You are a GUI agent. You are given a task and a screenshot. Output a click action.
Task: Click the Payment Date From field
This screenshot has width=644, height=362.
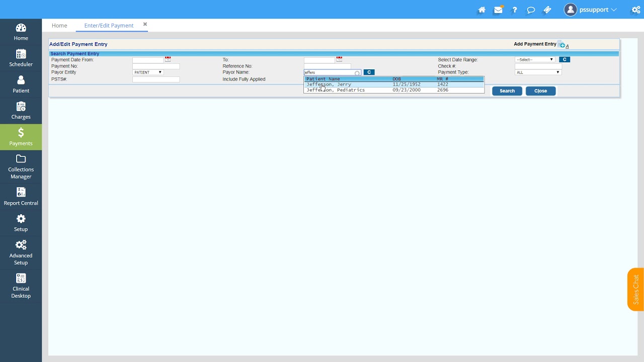coord(148,60)
